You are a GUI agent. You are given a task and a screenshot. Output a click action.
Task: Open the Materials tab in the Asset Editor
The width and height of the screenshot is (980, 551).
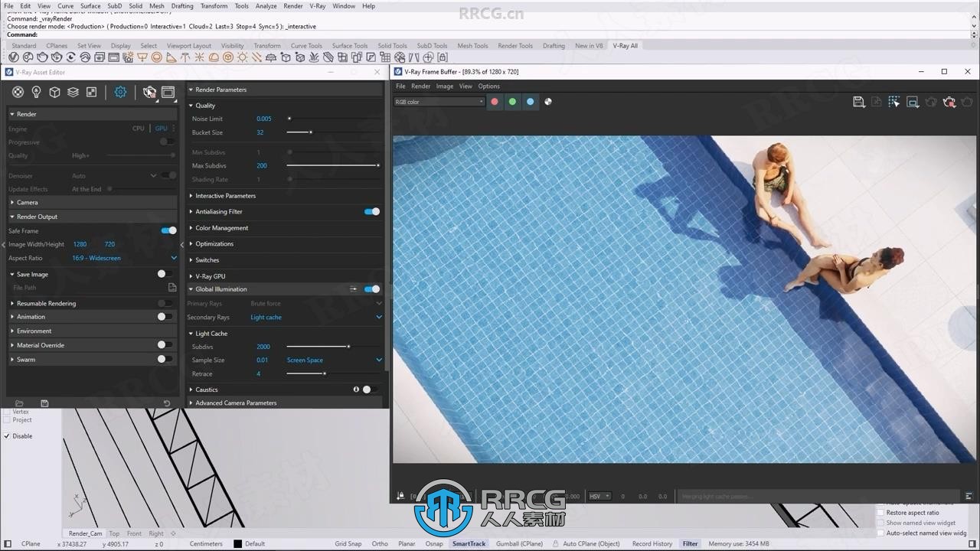tap(18, 92)
